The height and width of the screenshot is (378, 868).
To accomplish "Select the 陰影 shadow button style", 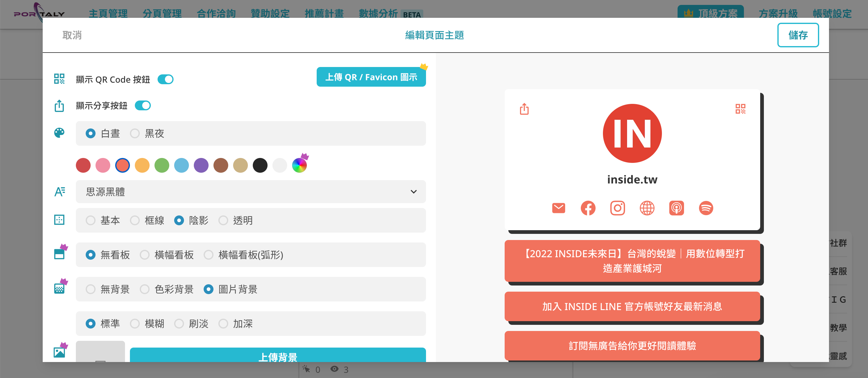I will 179,221.
